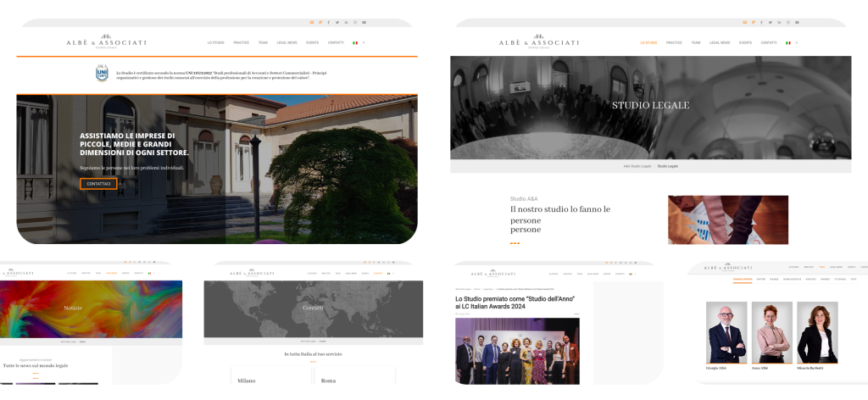
Task: Click the Albè & Associati logo on the home page
Action: click(x=106, y=42)
